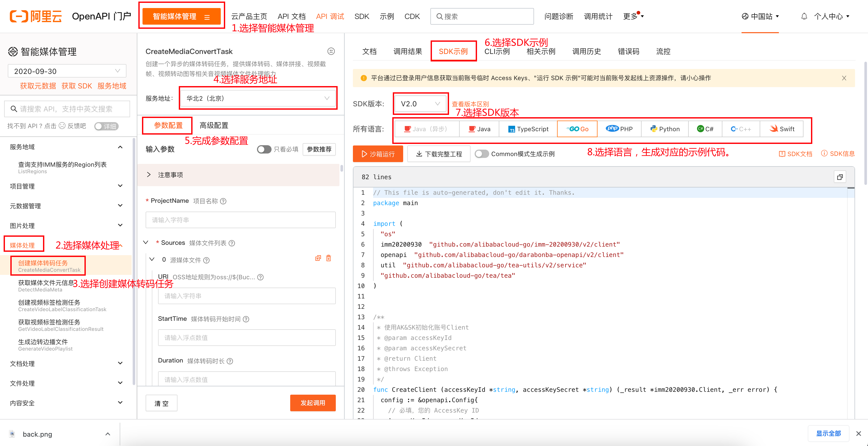Toggle 只看必填 required-only switch
Screen dimensions: 868x446
coord(264,149)
